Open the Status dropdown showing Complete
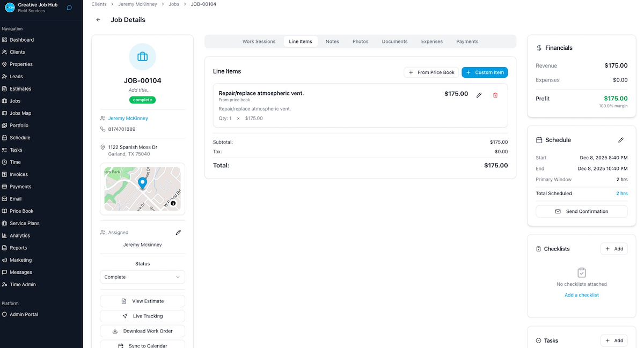Viewport: 644px width, 348px height. [142, 277]
